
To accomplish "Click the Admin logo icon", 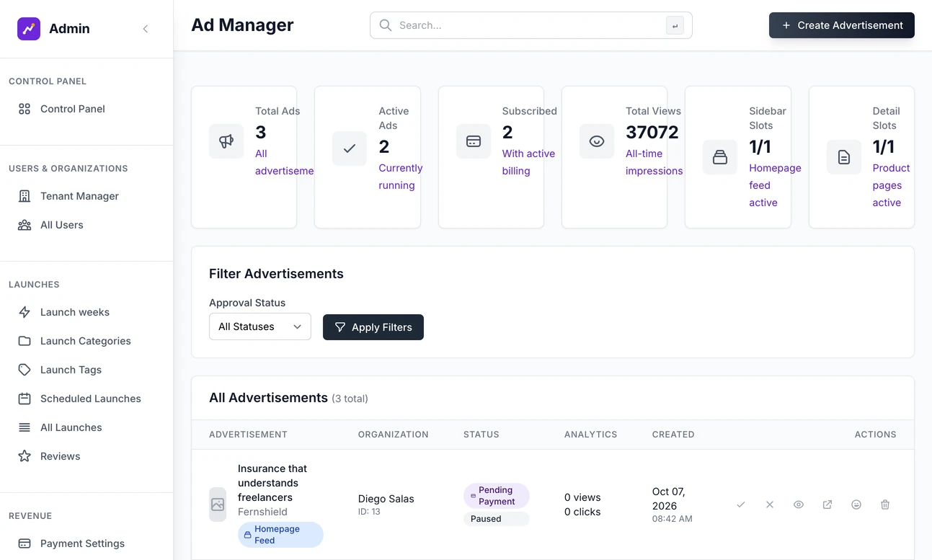I will point(29,29).
